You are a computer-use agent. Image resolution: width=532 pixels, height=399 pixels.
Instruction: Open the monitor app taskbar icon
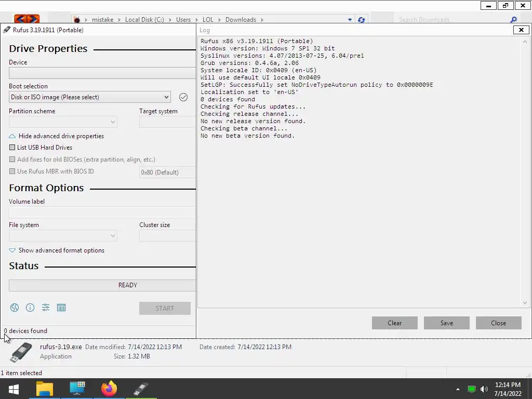point(77,389)
